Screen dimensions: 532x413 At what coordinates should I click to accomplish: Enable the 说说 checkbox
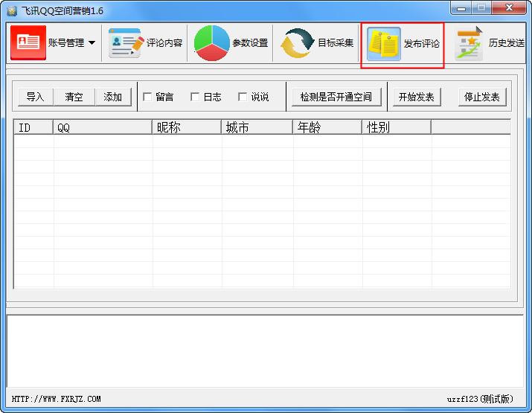click(x=243, y=97)
